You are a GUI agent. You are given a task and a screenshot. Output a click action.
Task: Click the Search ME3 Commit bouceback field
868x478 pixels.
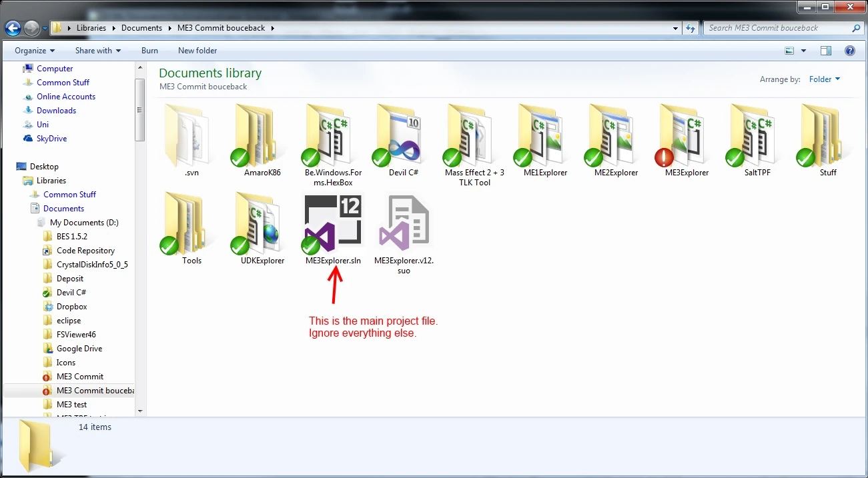click(x=776, y=28)
